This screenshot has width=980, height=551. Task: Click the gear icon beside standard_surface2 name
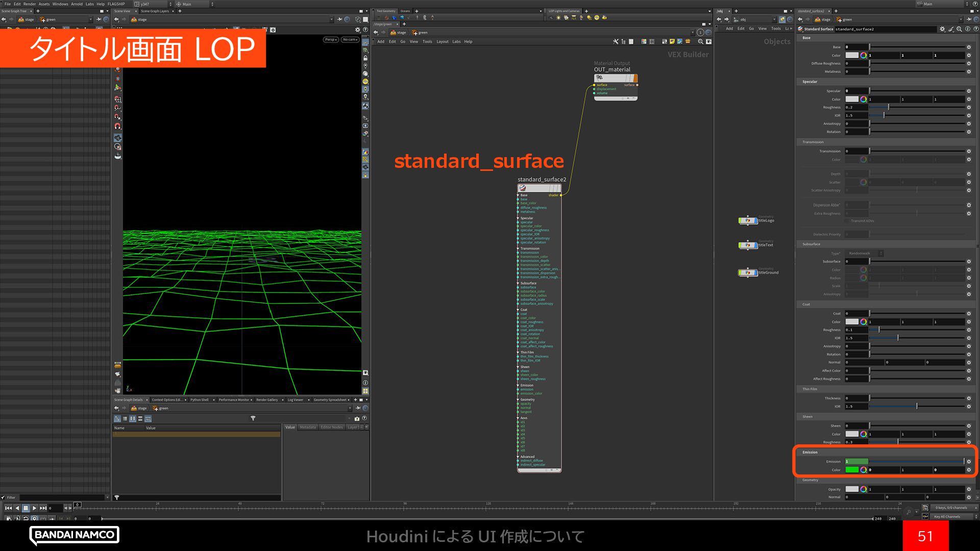click(x=942, y=29)
